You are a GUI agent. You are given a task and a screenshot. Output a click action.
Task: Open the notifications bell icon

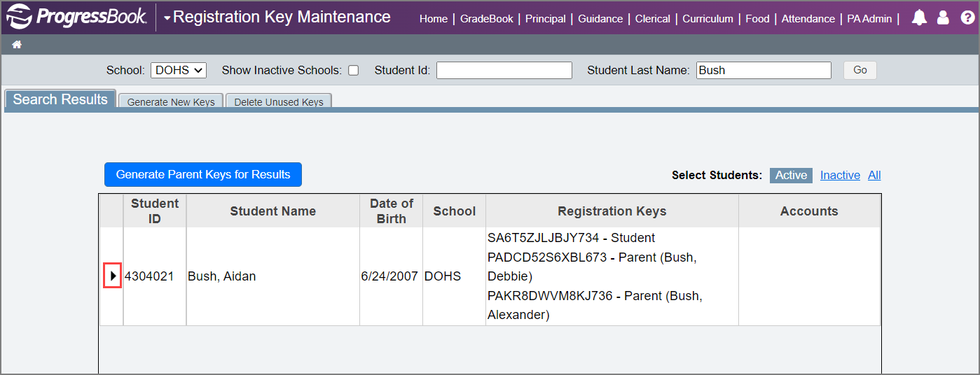coord(919,18)
